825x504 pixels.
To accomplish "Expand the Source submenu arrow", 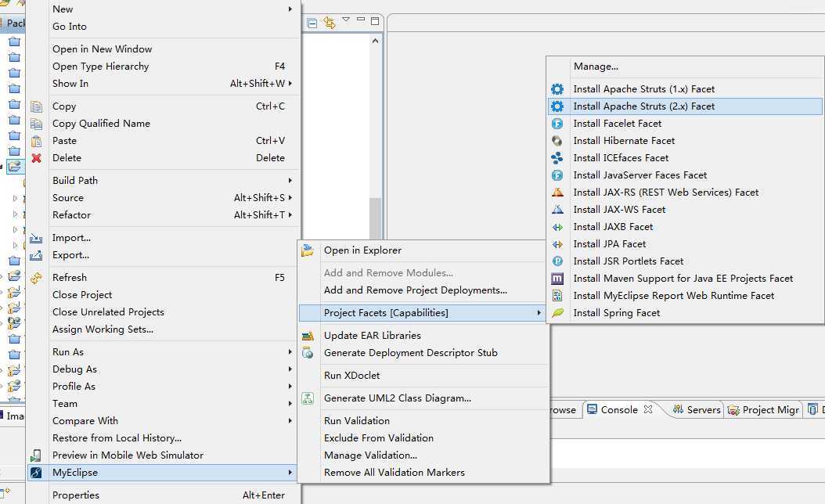I will tap(290, 198).
